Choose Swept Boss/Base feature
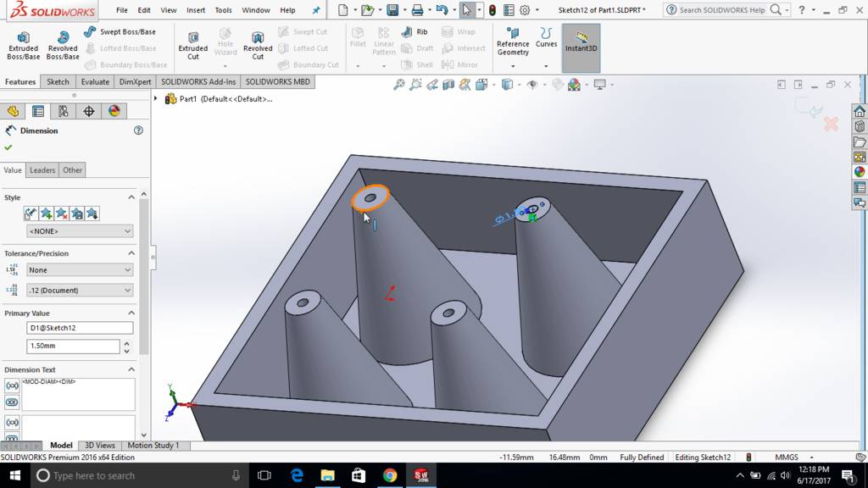This screenshot has height=488, width=868. (x=120, y=32)
